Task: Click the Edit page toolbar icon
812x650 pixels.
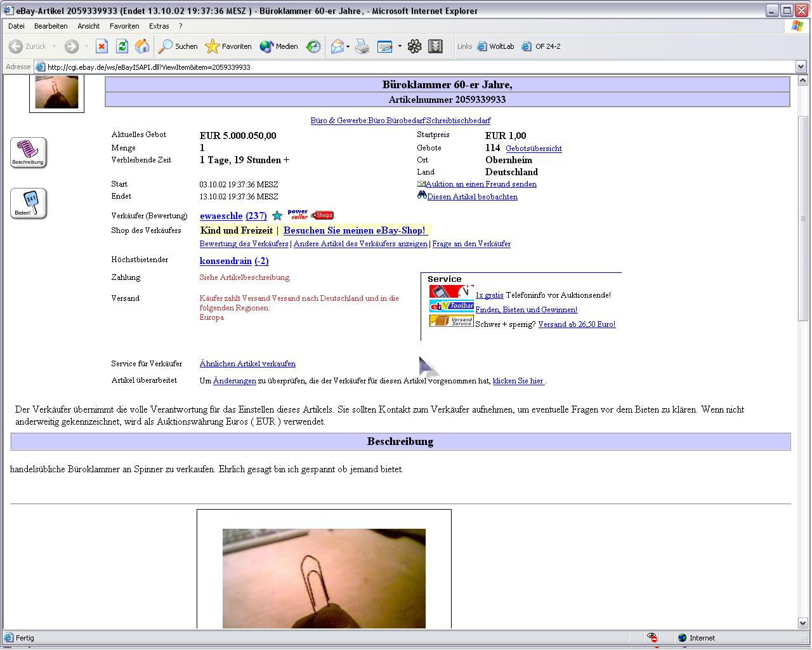Action: 385,46
